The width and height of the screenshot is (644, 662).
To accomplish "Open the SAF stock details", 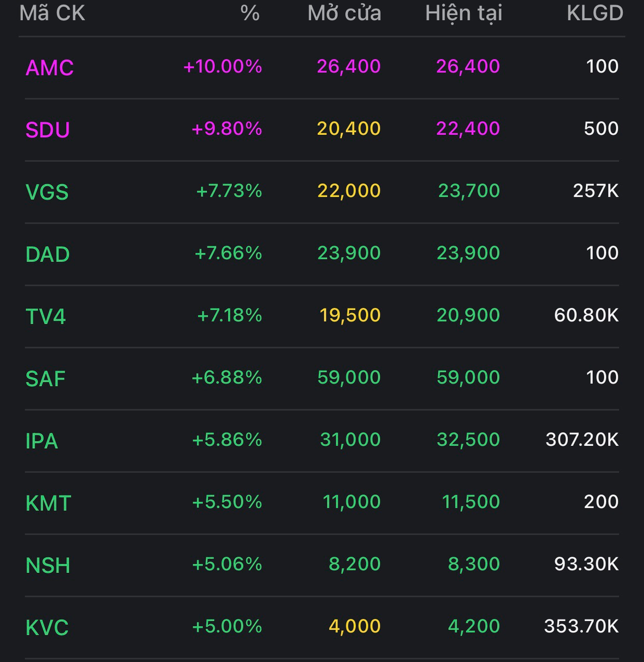I will pyautogui.click(x=46, y=379).
